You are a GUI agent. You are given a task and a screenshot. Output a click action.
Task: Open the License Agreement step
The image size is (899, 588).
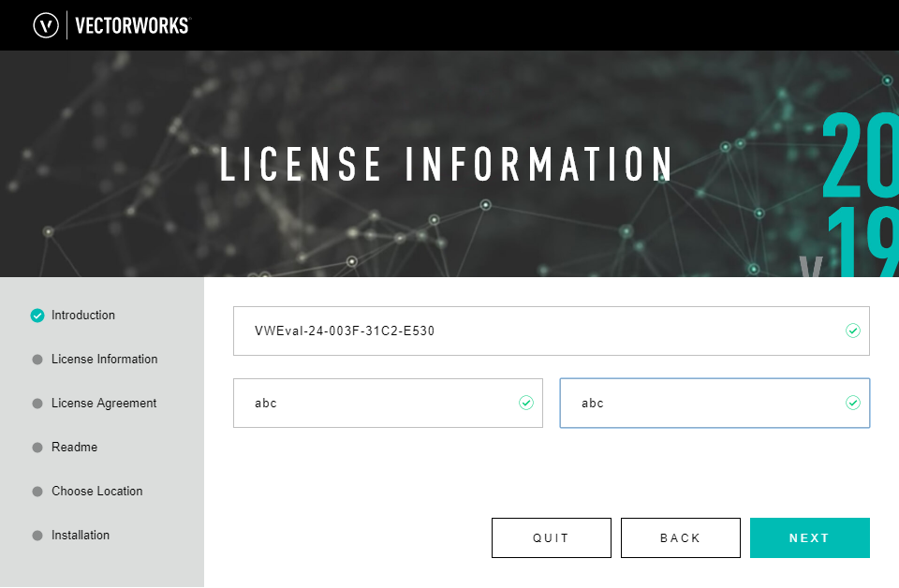coord(104,404)
